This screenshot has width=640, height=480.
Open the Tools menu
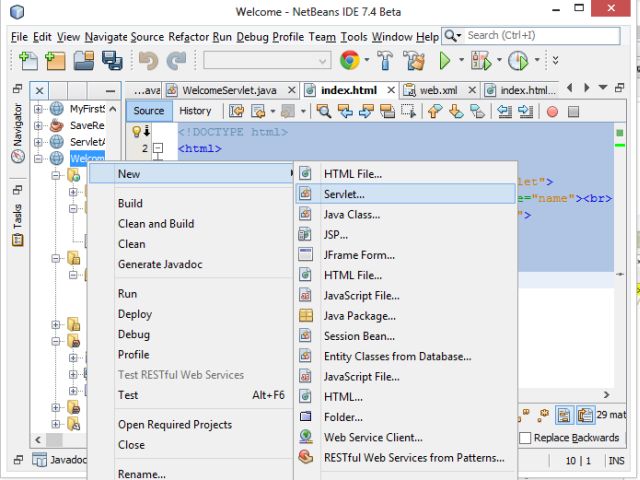[x=354, y=37]
